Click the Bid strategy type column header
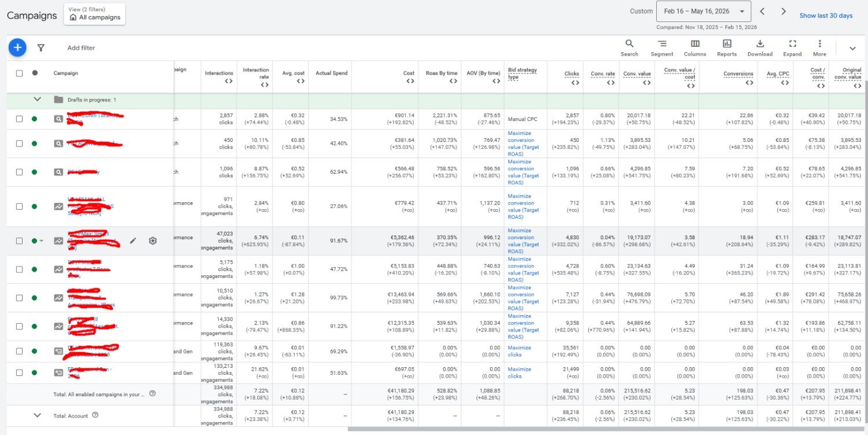Image resolution: width=868 pixels, height=435 pixels. click(x=523, y=73)
